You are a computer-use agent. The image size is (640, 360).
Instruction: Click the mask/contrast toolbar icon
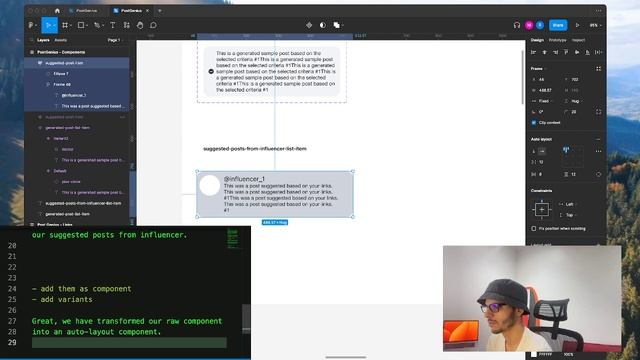click(x=322, y=25)
